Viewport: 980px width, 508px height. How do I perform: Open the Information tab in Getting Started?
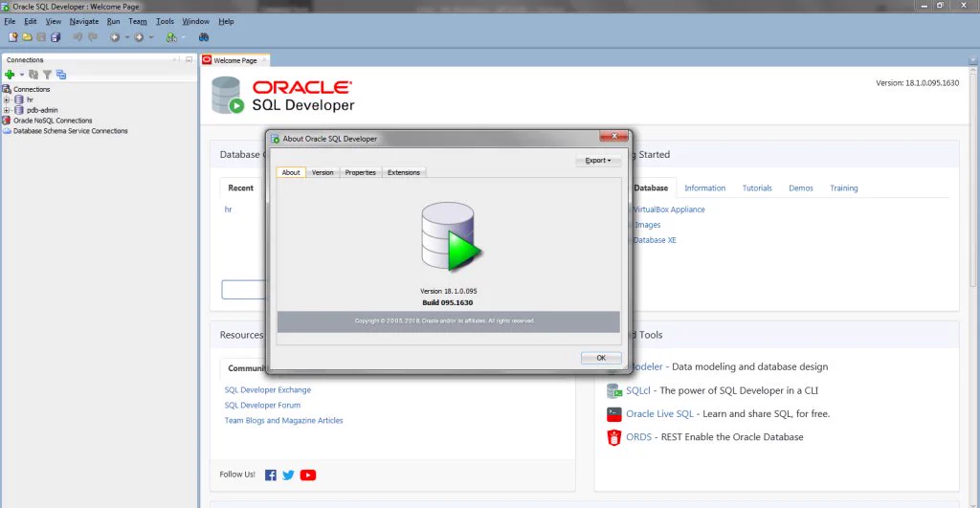[x=705, y=188]
